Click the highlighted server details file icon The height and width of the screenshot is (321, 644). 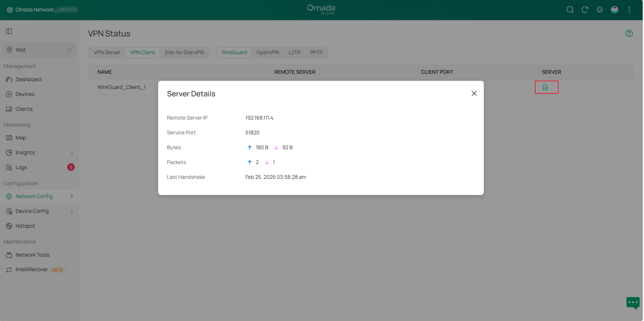(x=546, y=87)
